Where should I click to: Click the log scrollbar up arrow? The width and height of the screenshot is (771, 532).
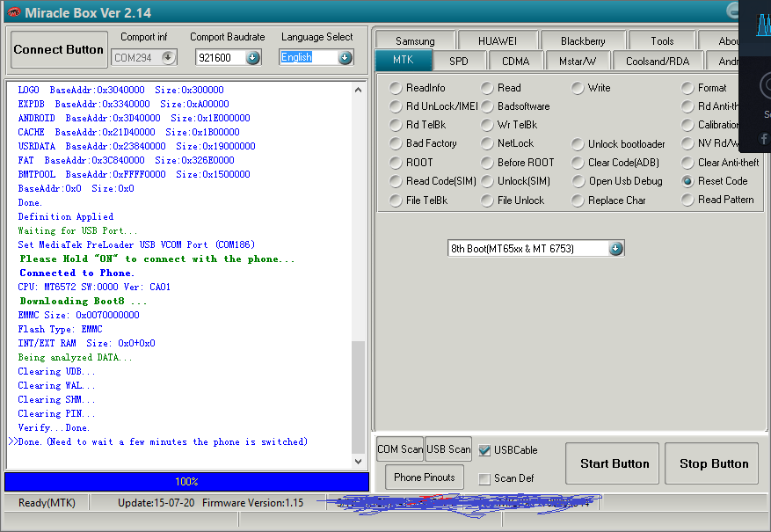[358, 90]
